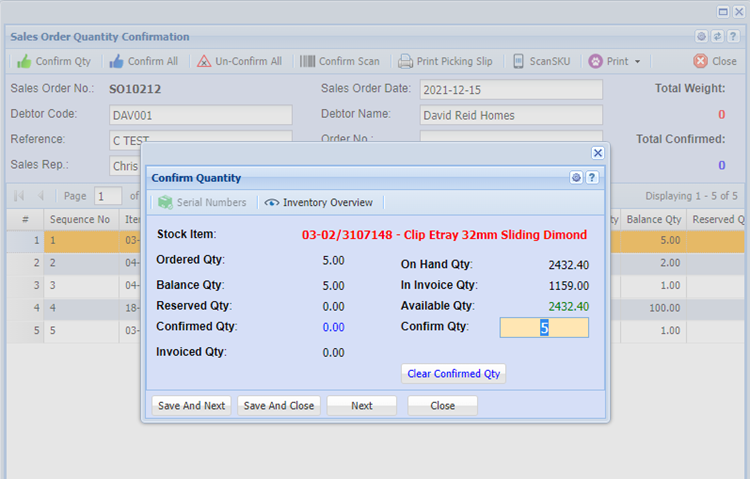Click the ScanSKU toolbar icon
750x479 pixels.
pyautogui.click(x=518, y=61)
